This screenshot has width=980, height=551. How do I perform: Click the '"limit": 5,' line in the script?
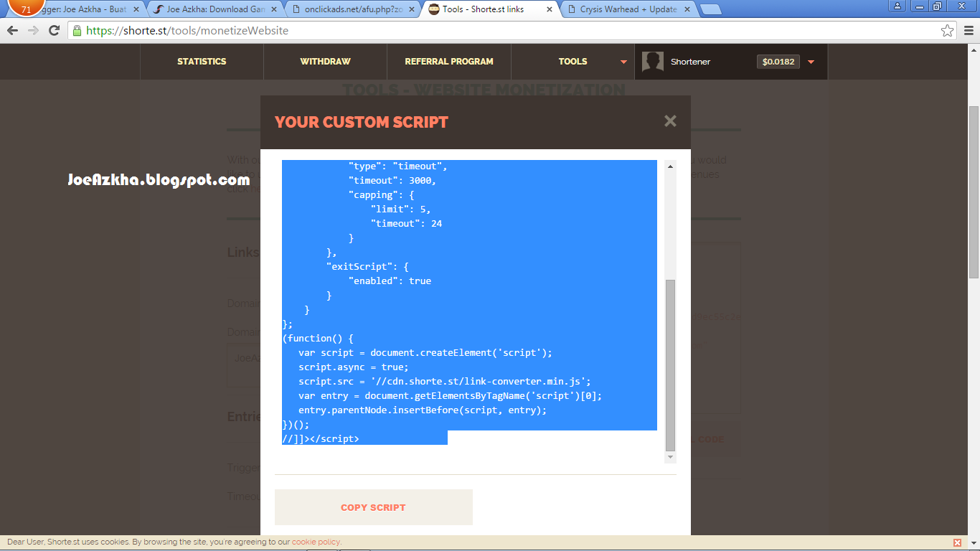[400, 209]
